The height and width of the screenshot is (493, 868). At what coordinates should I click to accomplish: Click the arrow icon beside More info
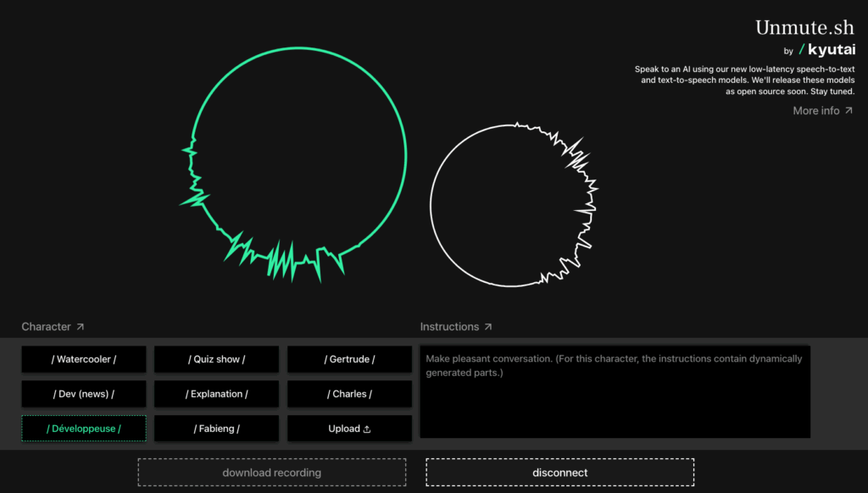pyautogui.click(x=849, y=110)
